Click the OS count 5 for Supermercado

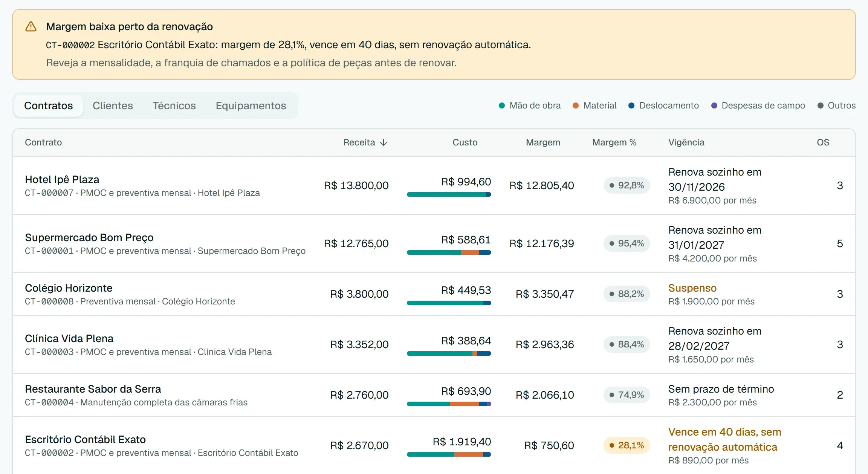(x=840, y=243)
